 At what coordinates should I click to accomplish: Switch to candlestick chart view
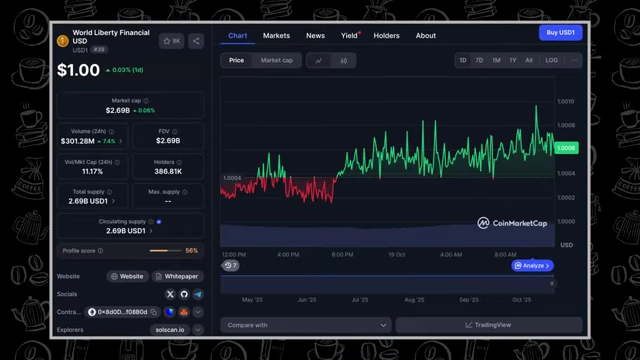click(344, 60)
